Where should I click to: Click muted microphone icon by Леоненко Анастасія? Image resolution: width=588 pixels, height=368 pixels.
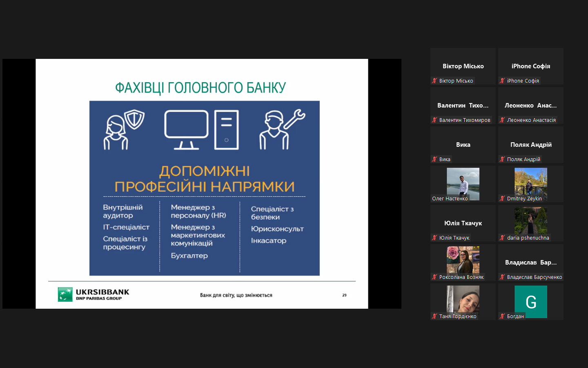[x=502, y=120]
